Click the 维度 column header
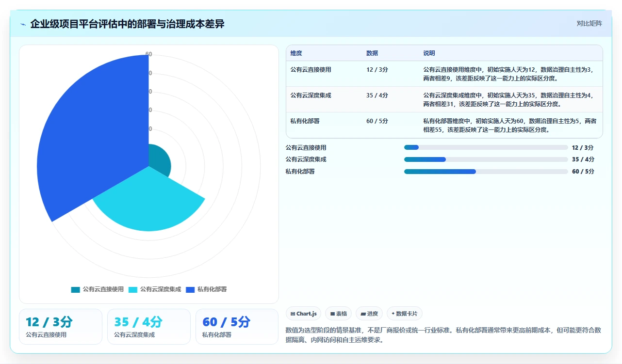The image size is (622, 364). pos(296,53)
